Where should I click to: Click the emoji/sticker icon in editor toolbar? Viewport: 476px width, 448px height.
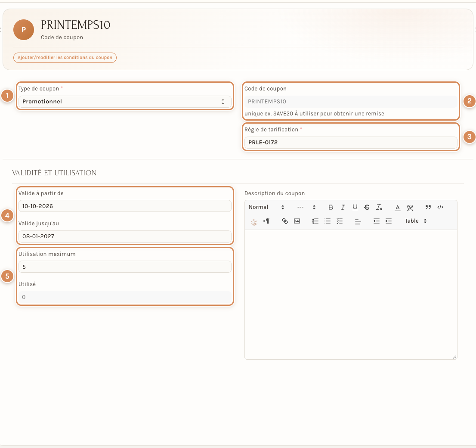(x=254, y=221)
